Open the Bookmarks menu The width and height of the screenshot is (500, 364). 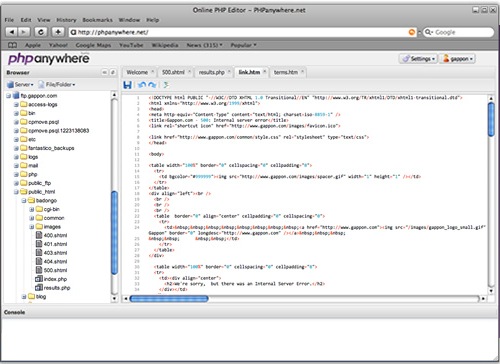pos(98,20)
